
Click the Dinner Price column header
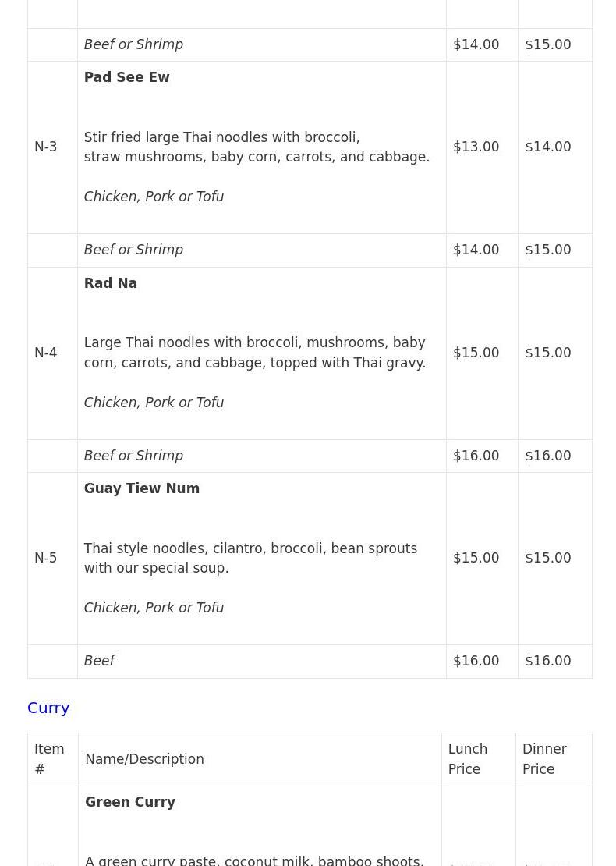544,759
